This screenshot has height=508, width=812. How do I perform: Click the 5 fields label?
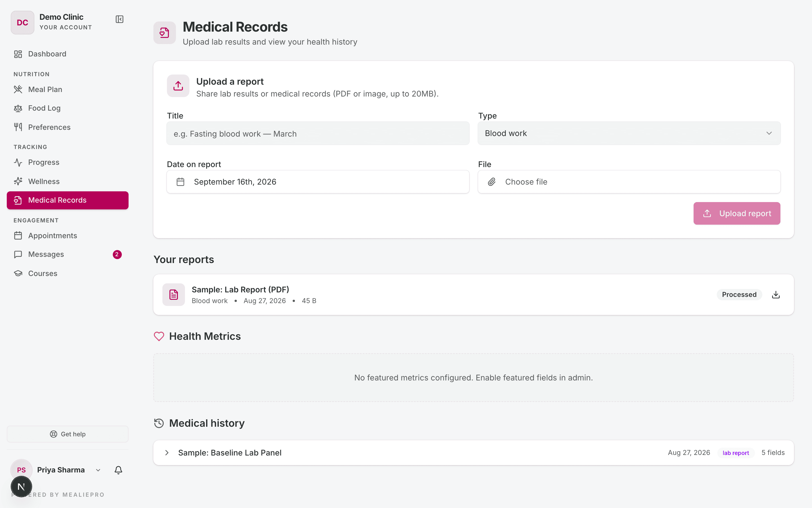pos(773,453)
